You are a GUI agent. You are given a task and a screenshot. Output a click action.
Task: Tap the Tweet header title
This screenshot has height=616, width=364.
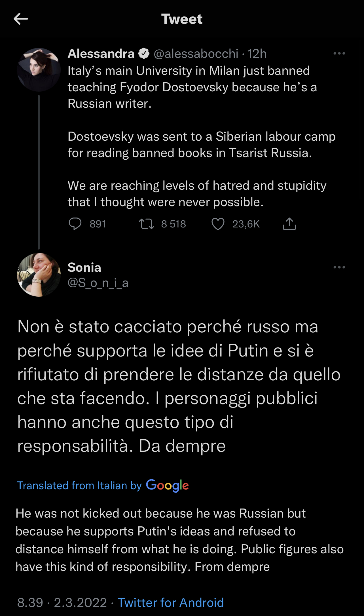[x=182, y=19]
